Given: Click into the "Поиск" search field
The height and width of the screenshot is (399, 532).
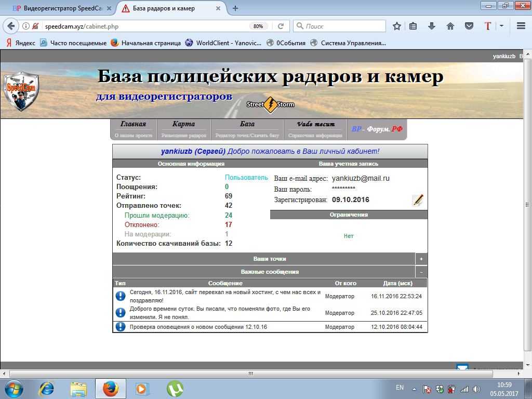Looking at the screenshot, I should point(343,26).
